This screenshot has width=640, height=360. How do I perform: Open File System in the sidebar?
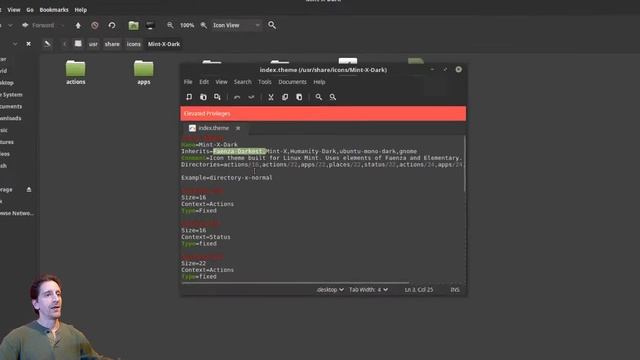click(11, 95)
